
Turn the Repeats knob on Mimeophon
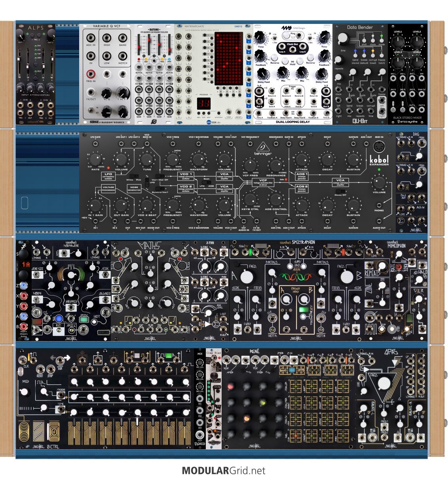pyautogui.click(x=382, y=267)
